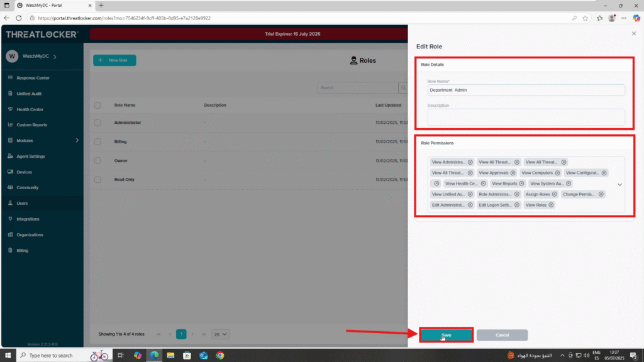Screen dimensions: 644x362
Task: Go to first page arrow
Action: (x=158, y=334)
